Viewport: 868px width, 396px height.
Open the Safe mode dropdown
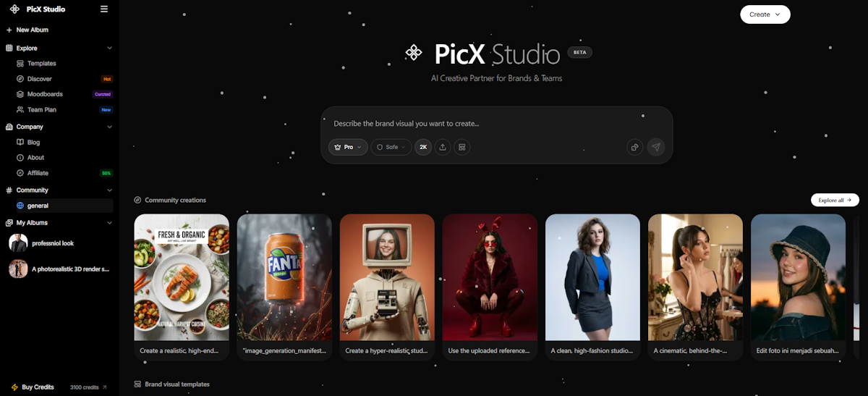[x=391, y=147]
